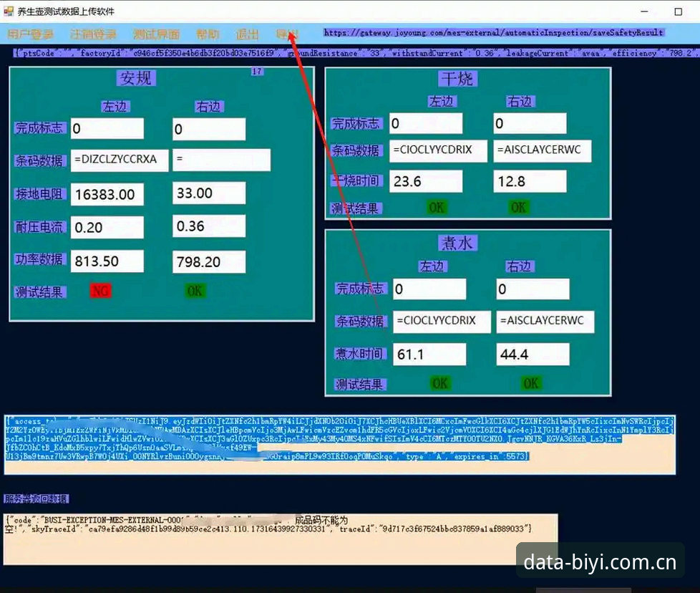Click the 煮水 panel title

[457, 243]
